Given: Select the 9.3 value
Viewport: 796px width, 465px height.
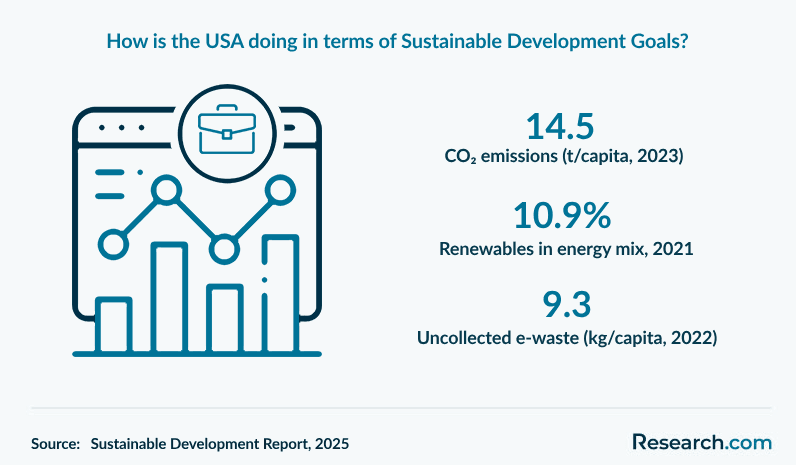Looking at the screenshot, I should pos(567,305).
